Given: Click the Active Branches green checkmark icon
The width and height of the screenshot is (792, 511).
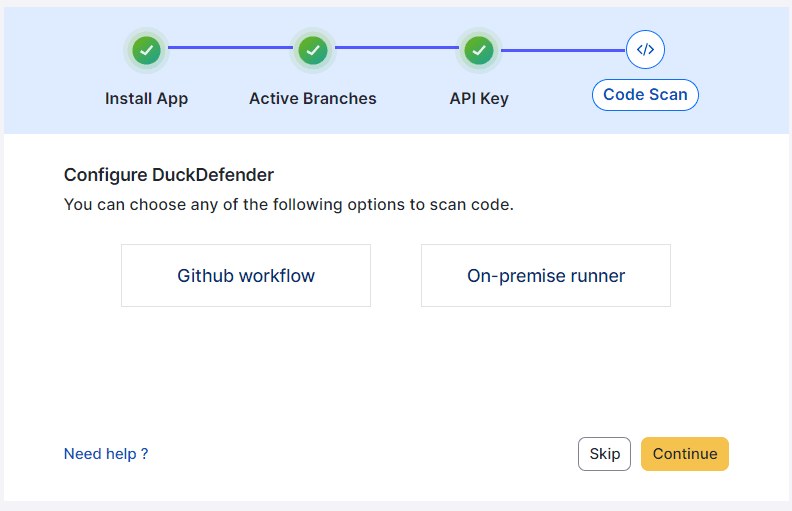Looking at the screenshot, I should tap(313, 50).
